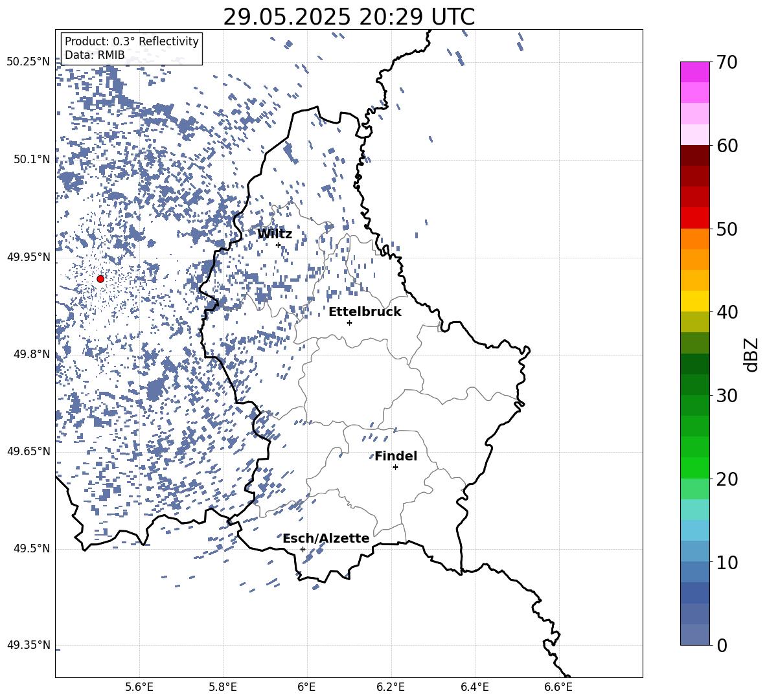This screenshot has width=767, height=700.
Task: Click the colorbar tick value 50
Action: point(727,229)
